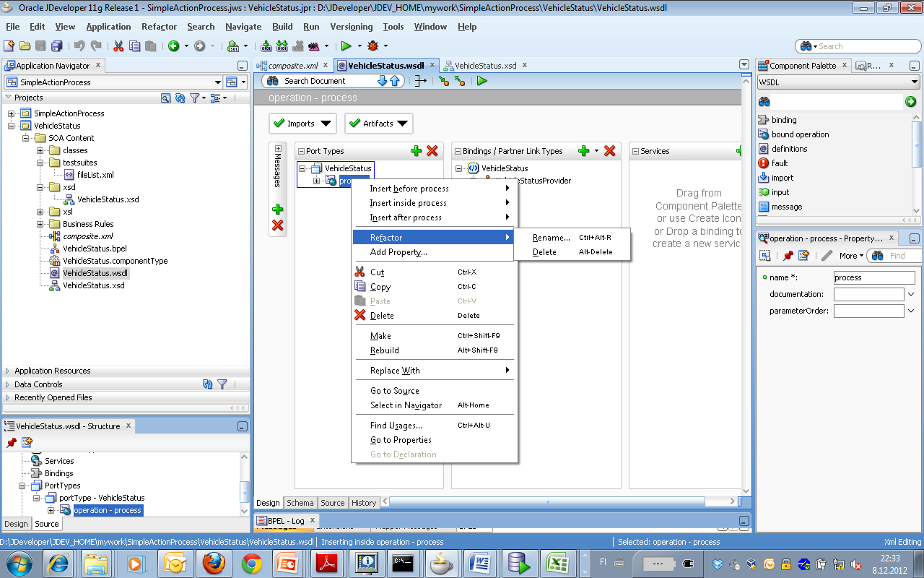Click the green Run triangle in main toolbar
The width and height of the screenshot is (924, 578).
pos(346,46)
